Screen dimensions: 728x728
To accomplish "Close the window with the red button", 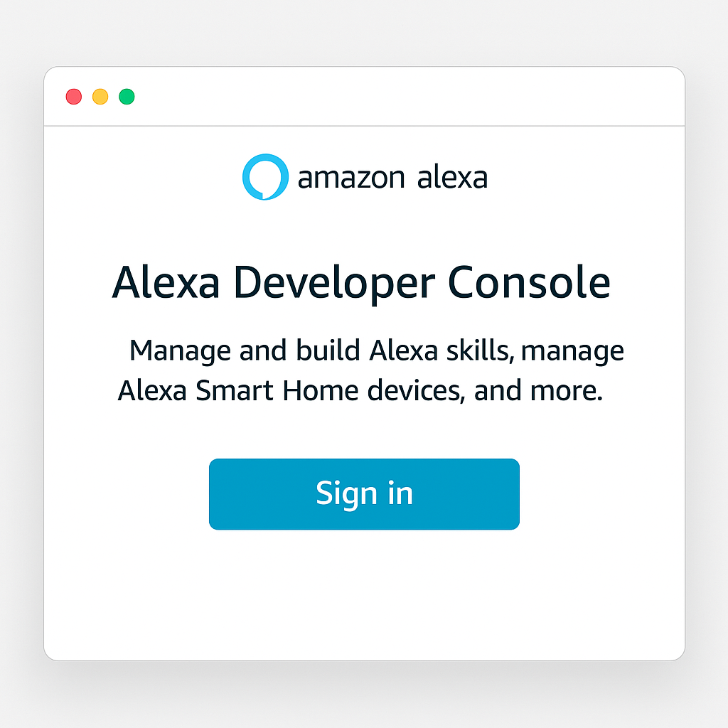I will (x=74, y=97).
